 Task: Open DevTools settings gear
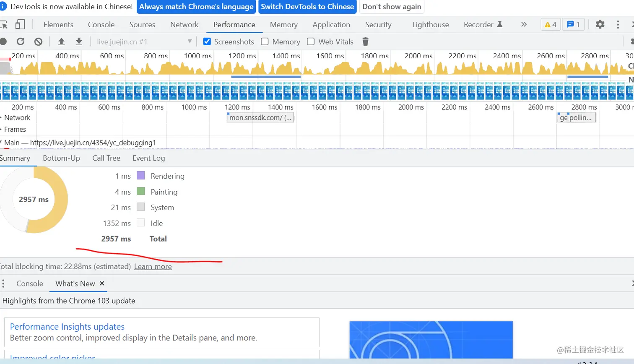(x=600, y=24)
